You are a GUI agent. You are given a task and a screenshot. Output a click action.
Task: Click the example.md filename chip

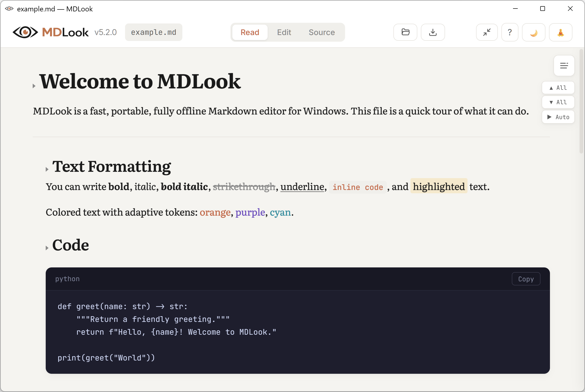pyautogui.click(x=153, y=32)
